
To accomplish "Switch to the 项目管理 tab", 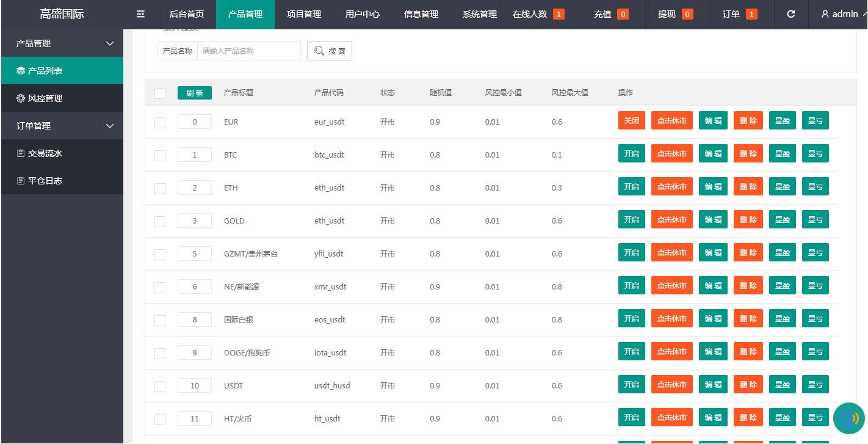I will pyautogui.click(x=304, y=14).
